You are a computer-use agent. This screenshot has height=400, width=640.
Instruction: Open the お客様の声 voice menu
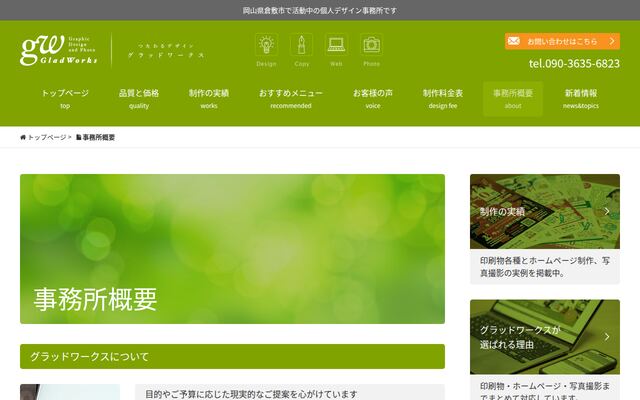pyautogui.click(x=373, y=99)
